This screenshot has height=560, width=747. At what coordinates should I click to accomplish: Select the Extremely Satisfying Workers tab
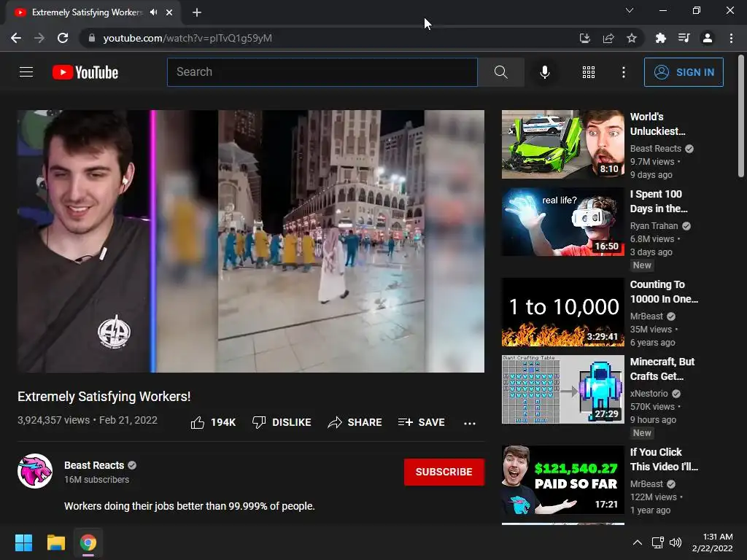(93, 12)
